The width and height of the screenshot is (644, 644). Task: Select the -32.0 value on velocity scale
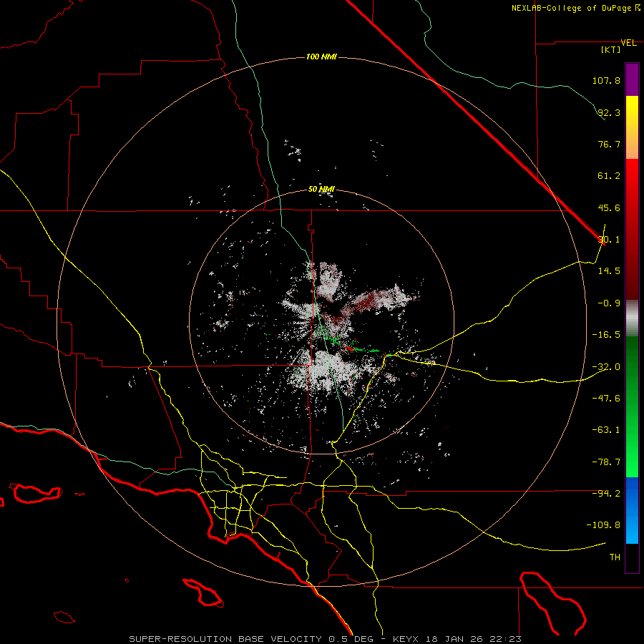click(x=606, y=367)
